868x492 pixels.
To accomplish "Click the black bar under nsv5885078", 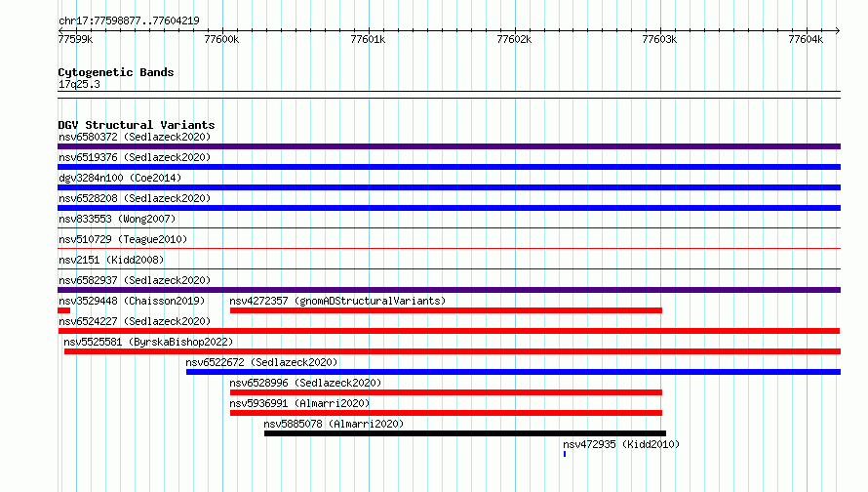I will (x=465, y=433).
